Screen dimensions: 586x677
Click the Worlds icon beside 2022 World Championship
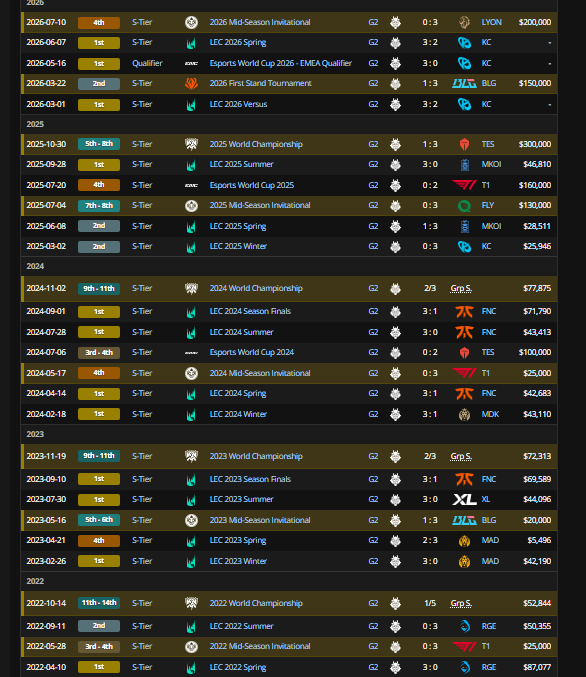coord(191,603)
